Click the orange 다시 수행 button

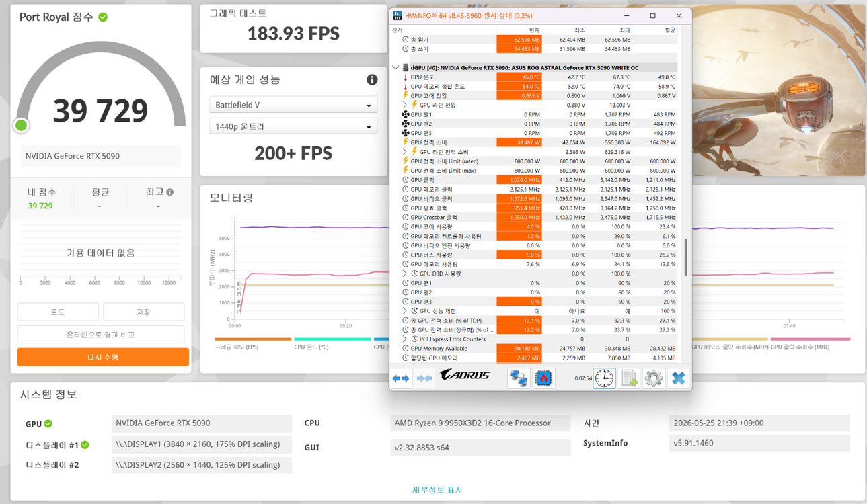pos(103,357)
